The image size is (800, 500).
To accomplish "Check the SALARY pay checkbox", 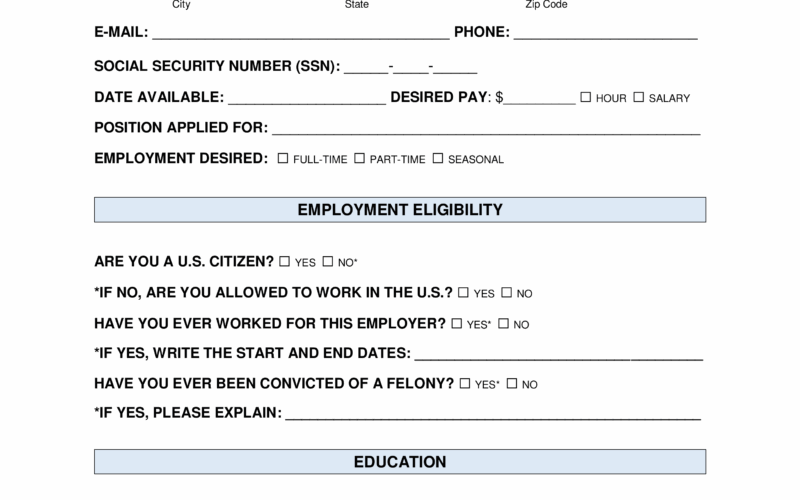I will click(x=639, y=98).
